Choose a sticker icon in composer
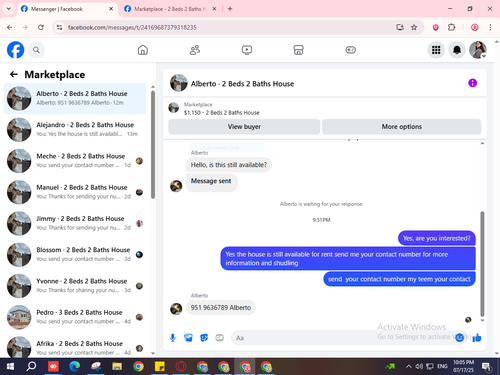 pos(204,338)
